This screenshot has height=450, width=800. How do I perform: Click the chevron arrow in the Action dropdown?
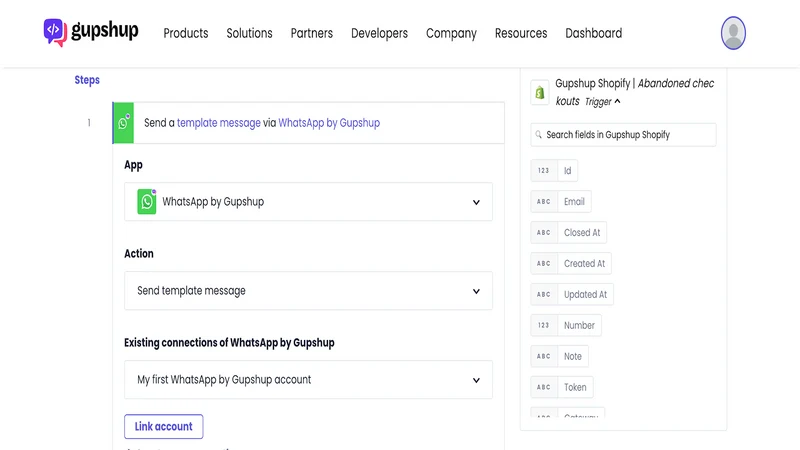point(476,291)
